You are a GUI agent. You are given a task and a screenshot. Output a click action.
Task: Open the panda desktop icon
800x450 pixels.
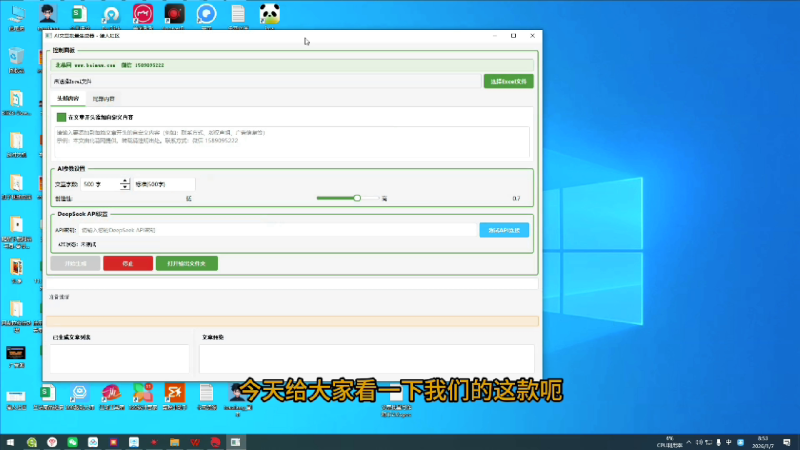click(268, 14)
